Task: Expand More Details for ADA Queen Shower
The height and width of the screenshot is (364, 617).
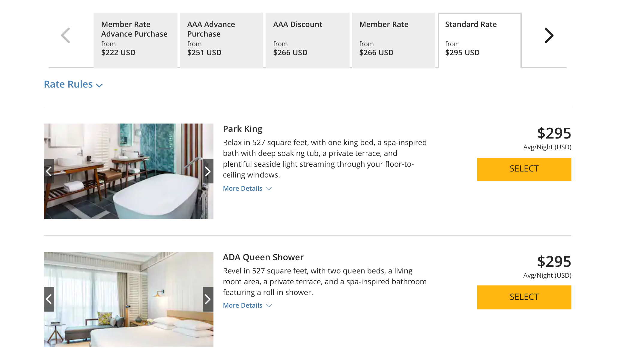Action: pos(247,306)
